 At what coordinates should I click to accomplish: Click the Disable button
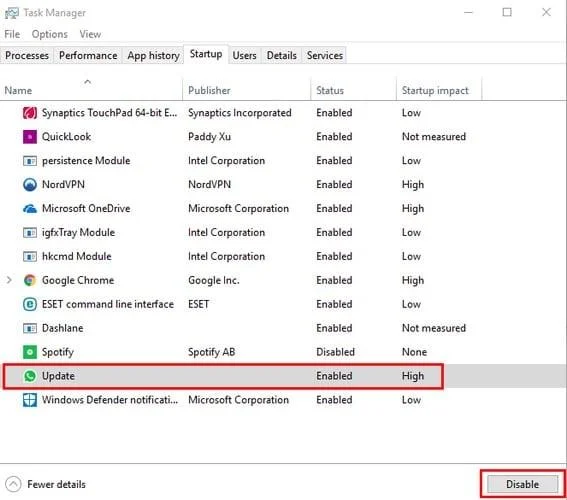click(523, 484)
